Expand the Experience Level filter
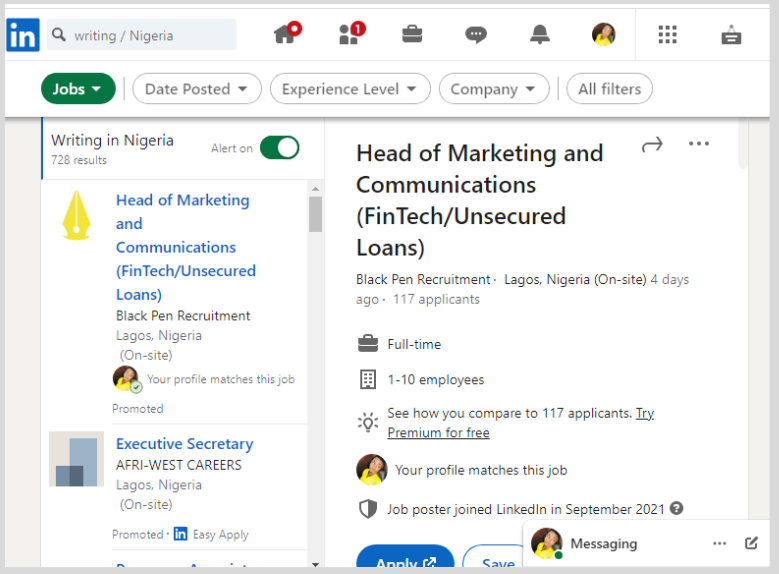This screenshot has width=779, height=574. click(x=350, y=89)
